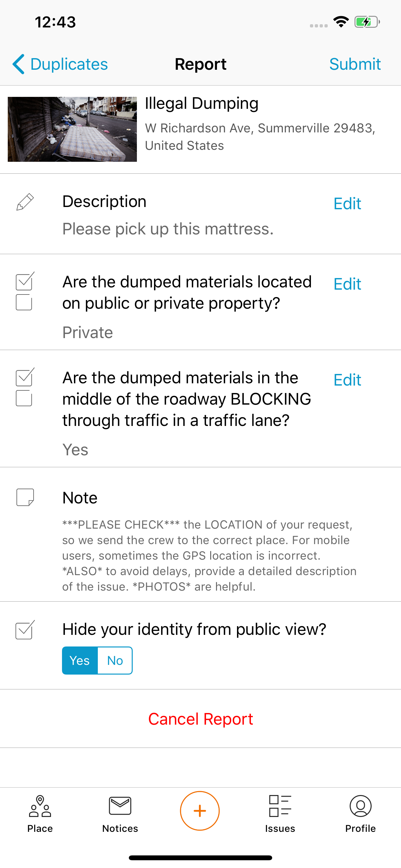This screenshot has height=868, width=401.
Task: Open the Profile person icon
Action: (360, 806)
